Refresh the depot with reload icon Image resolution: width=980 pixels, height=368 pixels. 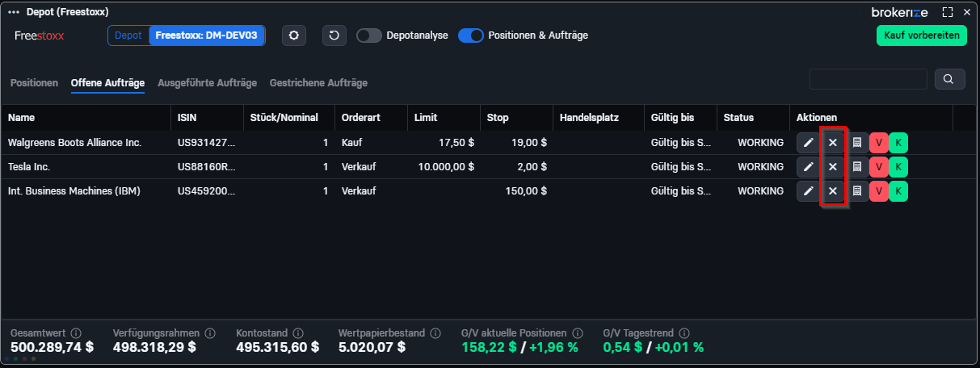(334, 36)
